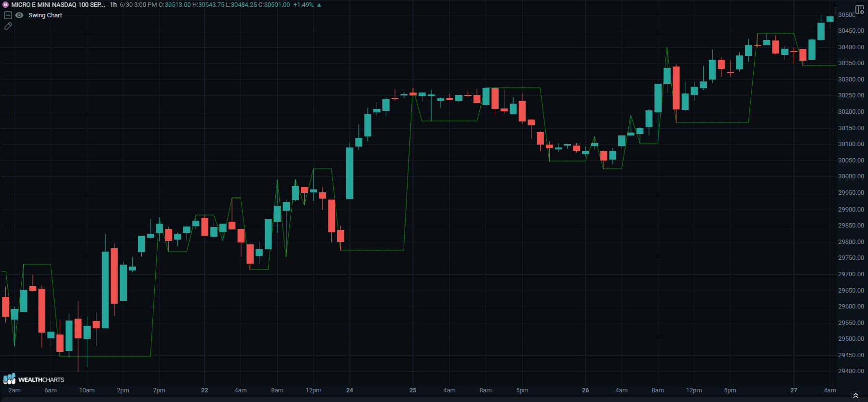Open the pencil edit drawing icon
This screenshot has height=402, width=868.
click(8, 26)
